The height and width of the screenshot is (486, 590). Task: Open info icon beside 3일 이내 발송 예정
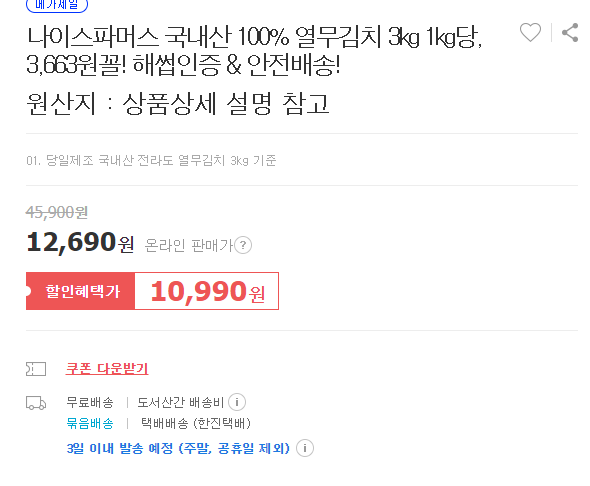pyautogui.click(x=305, y=448)
